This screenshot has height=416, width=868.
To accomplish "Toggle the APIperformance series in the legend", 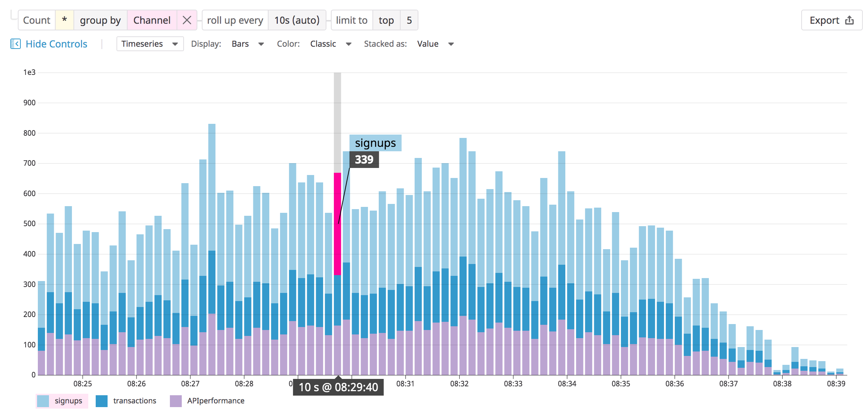I will 216,400.
